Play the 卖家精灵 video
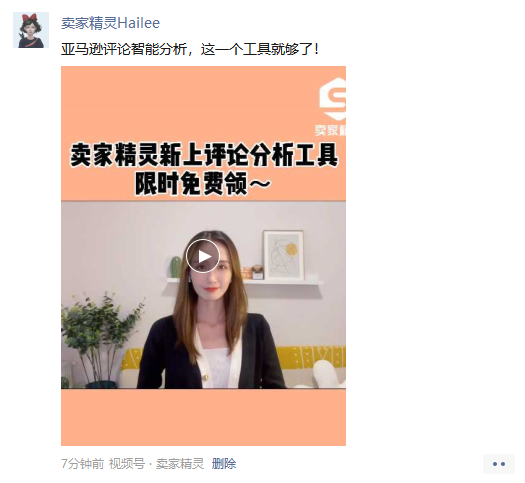Image resolution: width=525 pixels, height=483 pixels. pos(203,256)
